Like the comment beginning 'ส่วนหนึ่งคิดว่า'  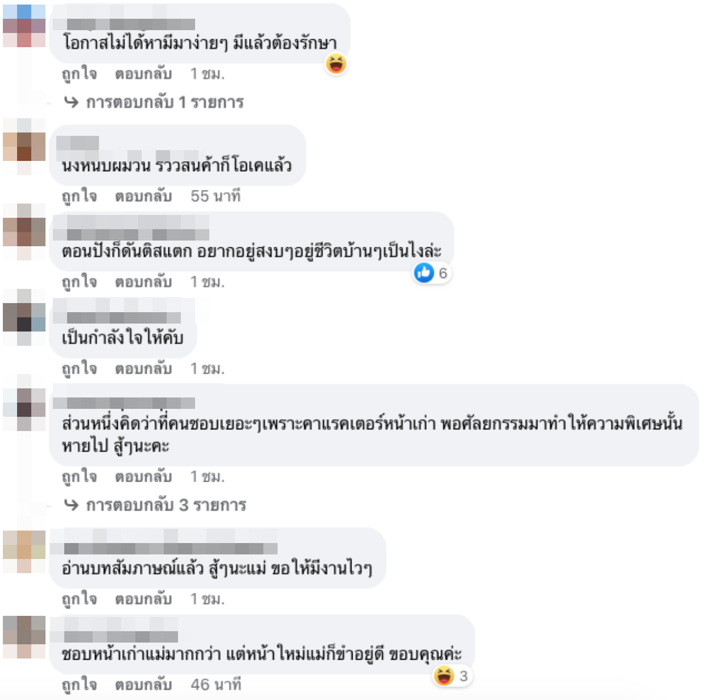pyautogui.click(x=79, y=477)
